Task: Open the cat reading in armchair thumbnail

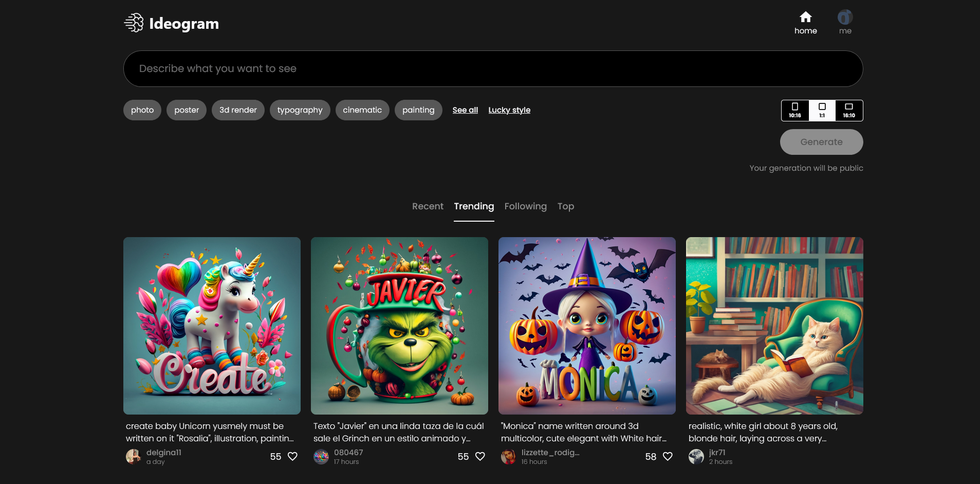Action: click(774, 326)
